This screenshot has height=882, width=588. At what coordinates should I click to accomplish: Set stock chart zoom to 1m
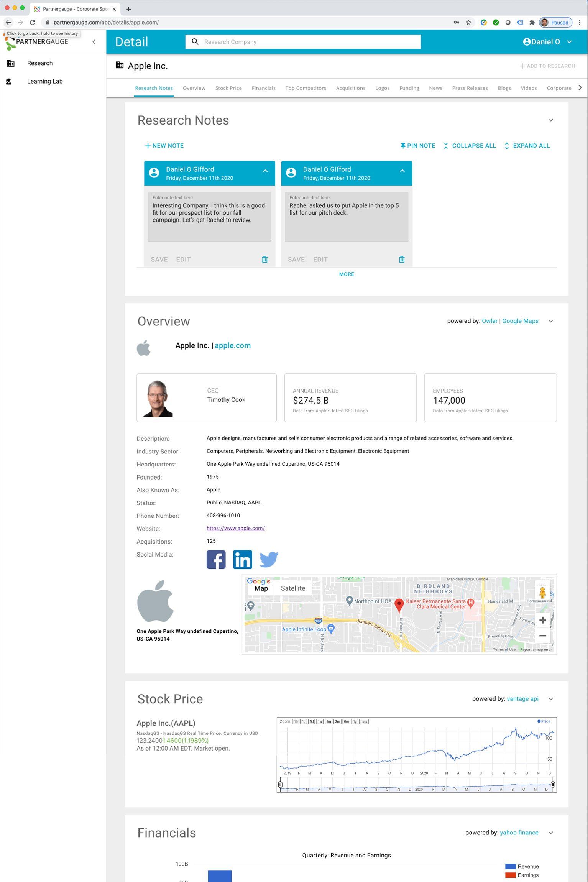(328, 721)
